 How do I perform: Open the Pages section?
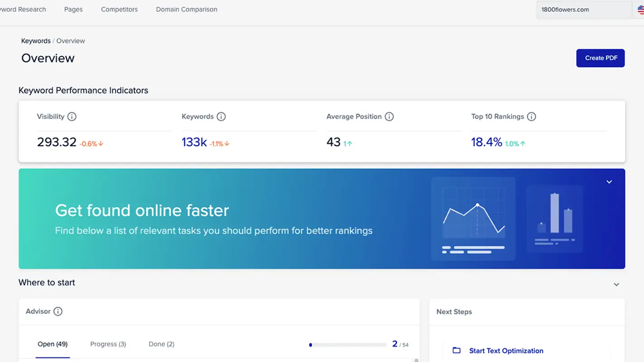point(73,9)
